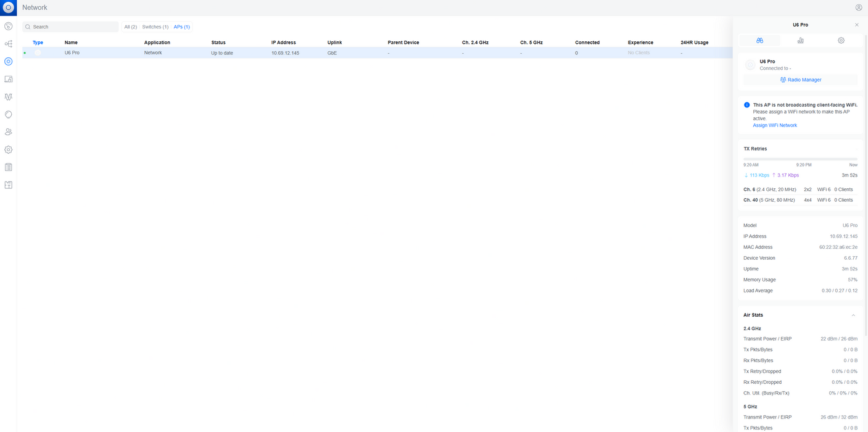Click the 113 Kbps download rate
This screenshot has width=868, height=432.
click(x=756, y=175)
